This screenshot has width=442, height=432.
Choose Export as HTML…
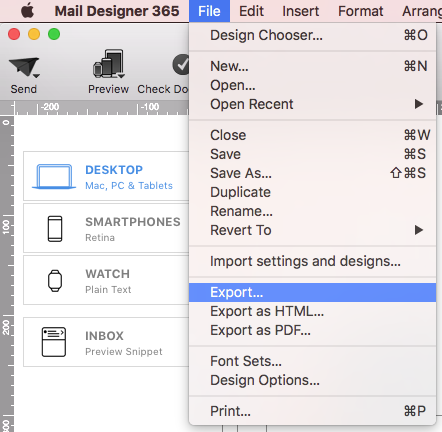click(x=312, y=311)
